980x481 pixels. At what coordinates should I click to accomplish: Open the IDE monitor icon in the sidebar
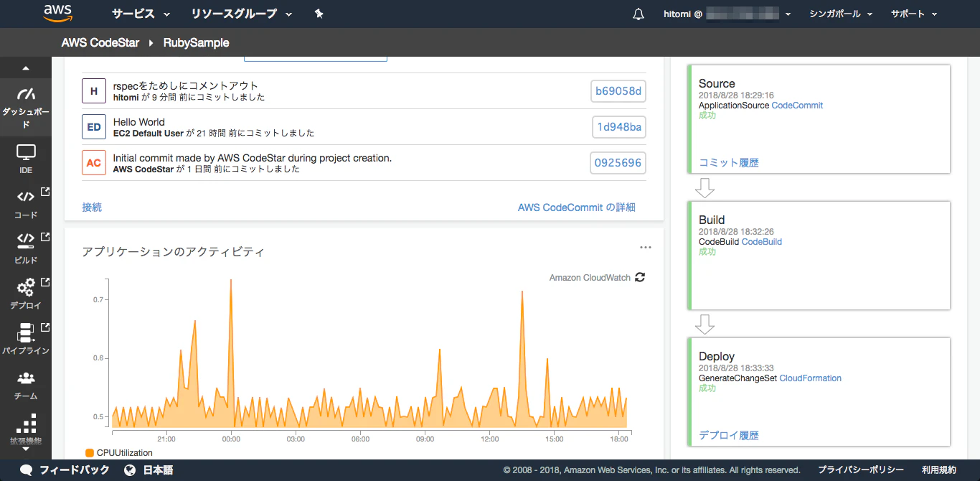pyautogui.click(x=26, y=152)
